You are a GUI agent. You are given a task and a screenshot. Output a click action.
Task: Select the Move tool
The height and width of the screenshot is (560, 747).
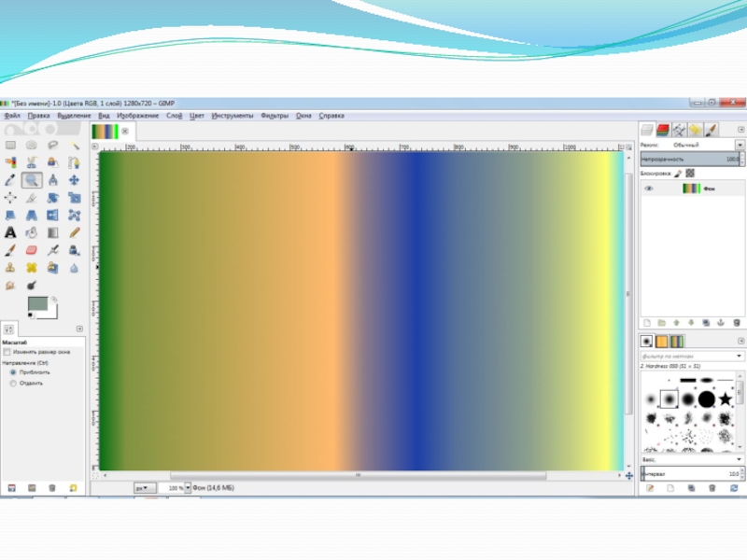click(x=74, y=180)
